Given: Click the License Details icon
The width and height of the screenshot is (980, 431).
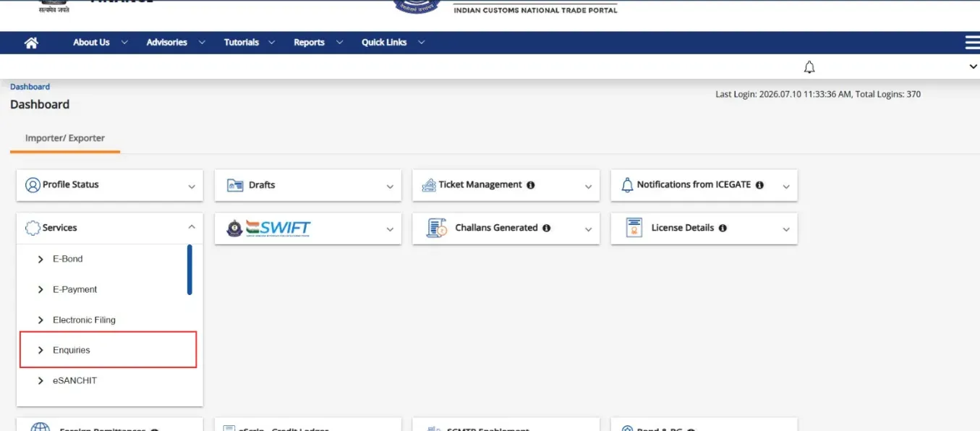Looking at the screenshot, I should click(x=634, y=228).
